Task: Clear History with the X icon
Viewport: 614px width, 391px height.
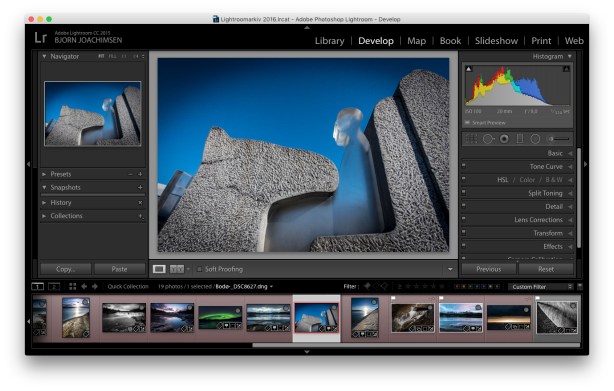Action: pyautogui.click(x=140, y=203)
